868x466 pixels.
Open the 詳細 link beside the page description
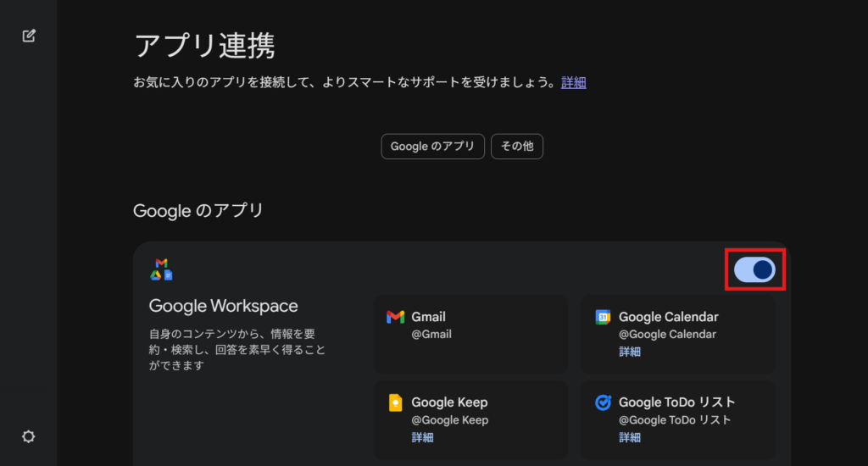coord(574,82)
